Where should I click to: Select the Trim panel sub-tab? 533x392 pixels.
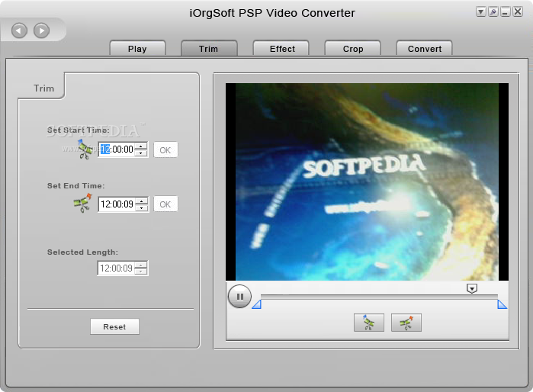[x=43, y=88]
